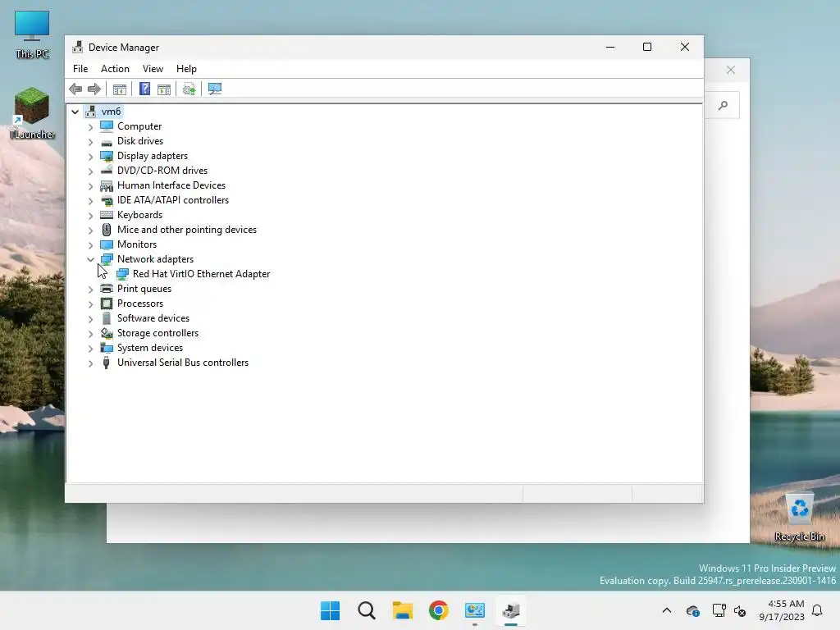Click the Forward arrow toolbar icon

pyautogui.click(x=94, y=89)
